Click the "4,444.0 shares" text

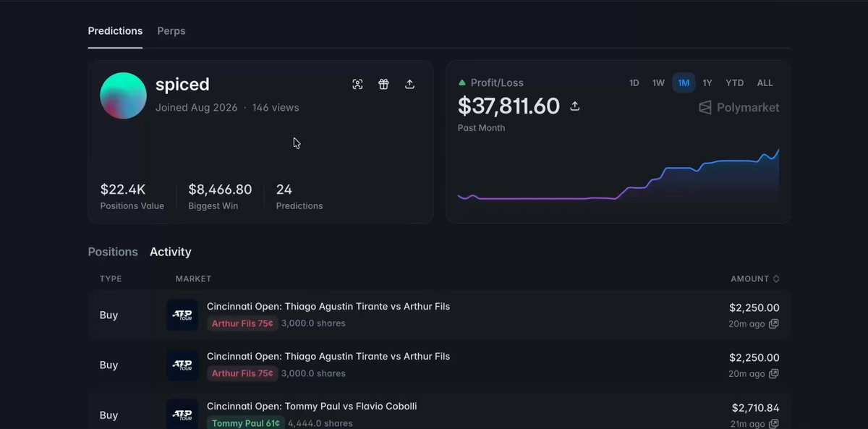pos(320,423)
